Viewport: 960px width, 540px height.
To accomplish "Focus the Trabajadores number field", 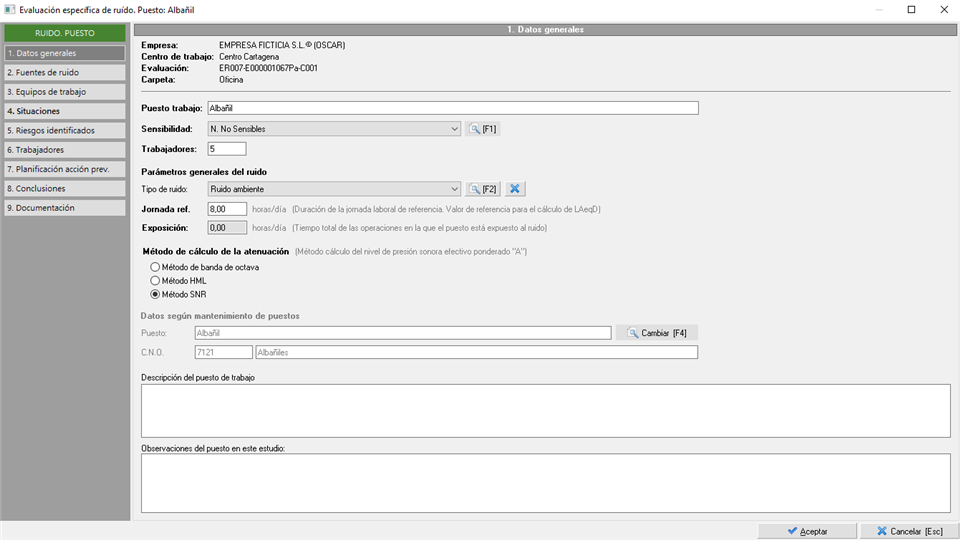I will coord(227,149).
